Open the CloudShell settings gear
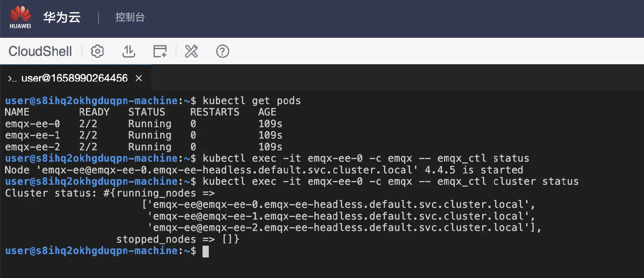 [x=97, y=52]
